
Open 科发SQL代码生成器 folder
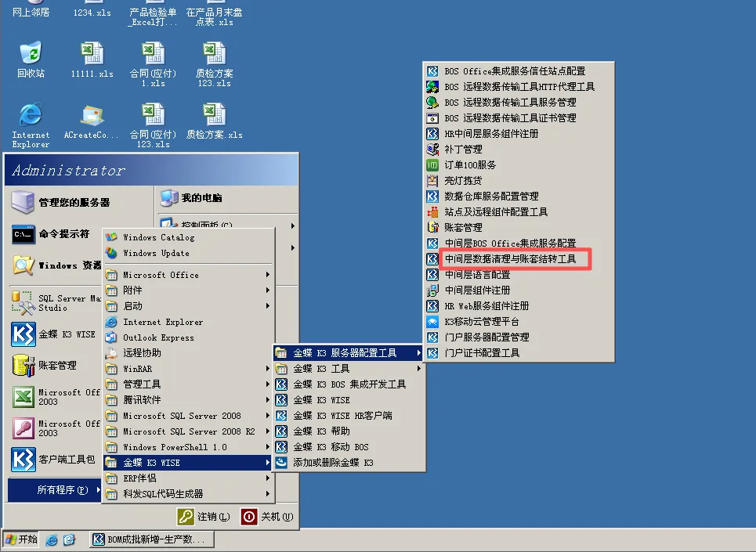163,494
